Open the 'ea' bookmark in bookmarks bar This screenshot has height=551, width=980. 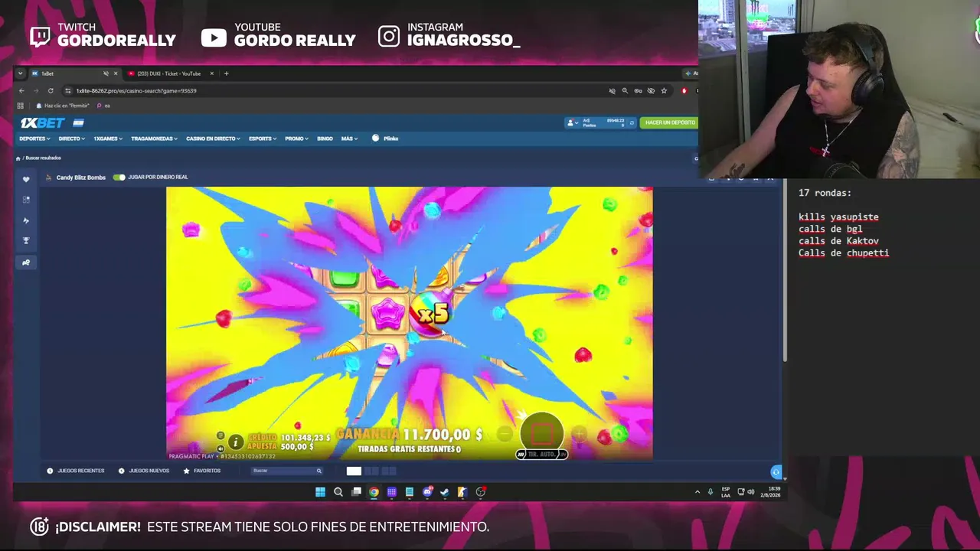point(104,106)
